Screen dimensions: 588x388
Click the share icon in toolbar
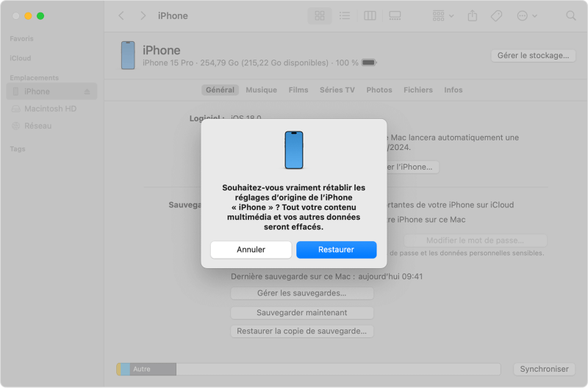(x=473, y=15)
